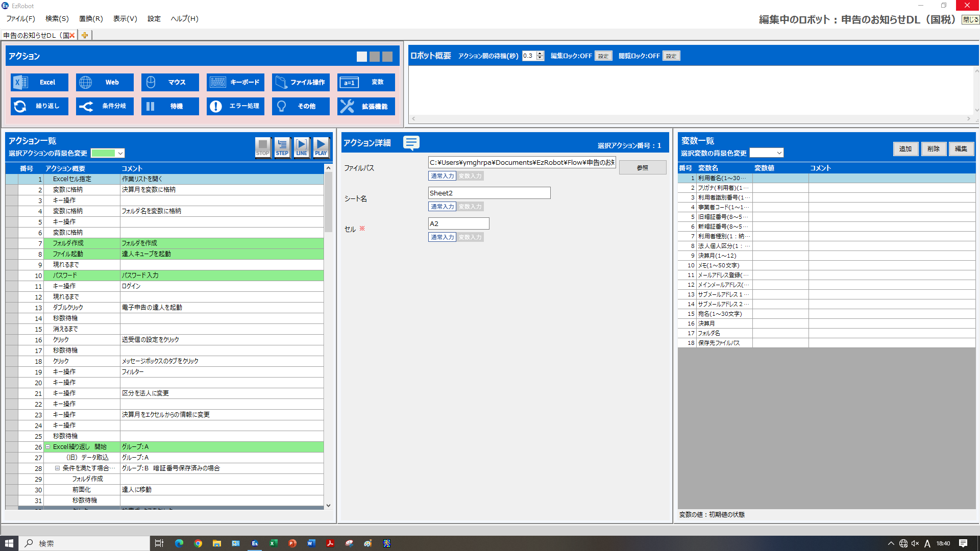Open the 条件分岐 branching action
The width and height of the screenshot is (980, 551).
tap(105, 106)
